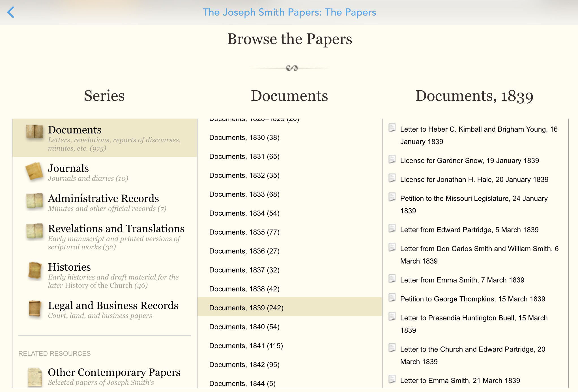
Task: Select Documents, 1832 (35)
Action: 290,175
